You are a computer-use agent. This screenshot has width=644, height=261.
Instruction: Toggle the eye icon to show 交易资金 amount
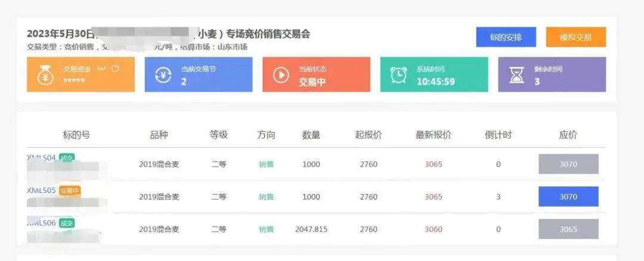tap(101, 69)
